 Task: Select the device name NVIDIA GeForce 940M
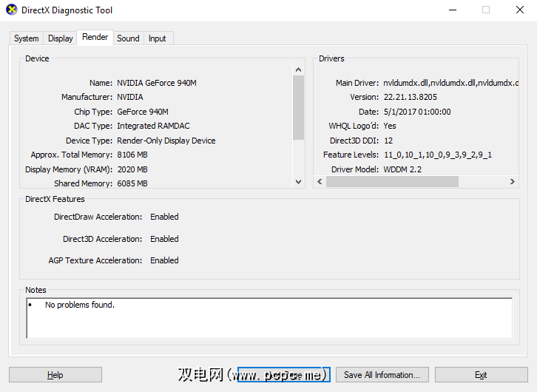[157, 83]
